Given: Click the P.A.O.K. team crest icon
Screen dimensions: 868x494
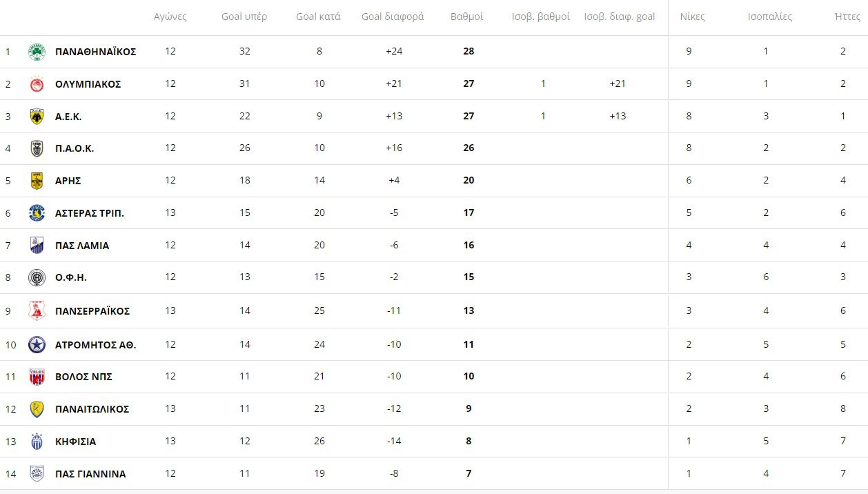Looking at the screenshot, I should (x=37, y=148).
